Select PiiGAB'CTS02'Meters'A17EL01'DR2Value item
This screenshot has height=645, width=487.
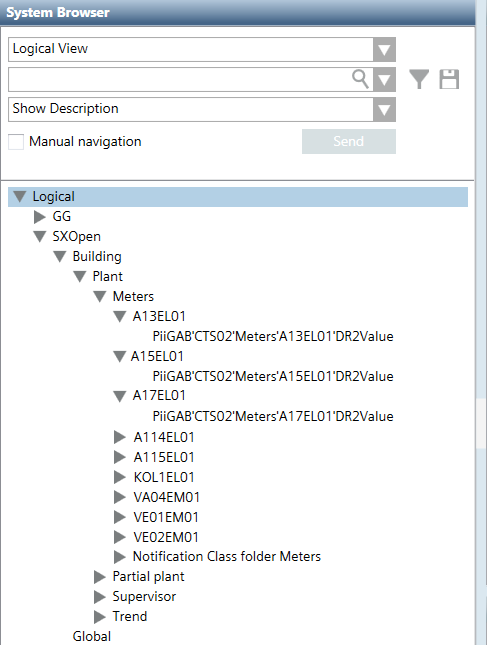coord(273,416)
